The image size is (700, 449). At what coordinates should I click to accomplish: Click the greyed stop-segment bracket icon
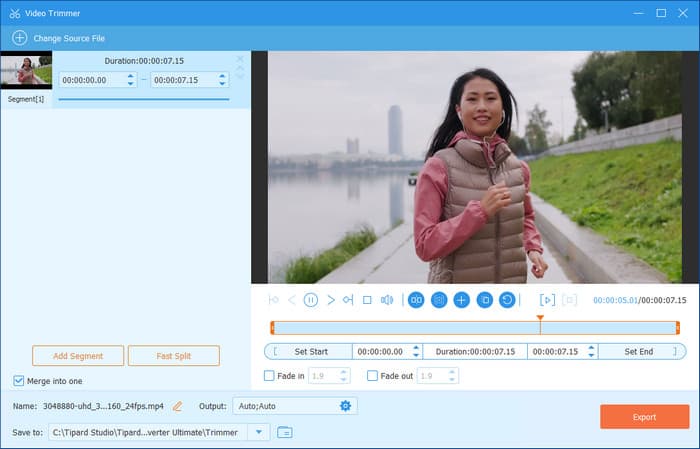(570, 300)
